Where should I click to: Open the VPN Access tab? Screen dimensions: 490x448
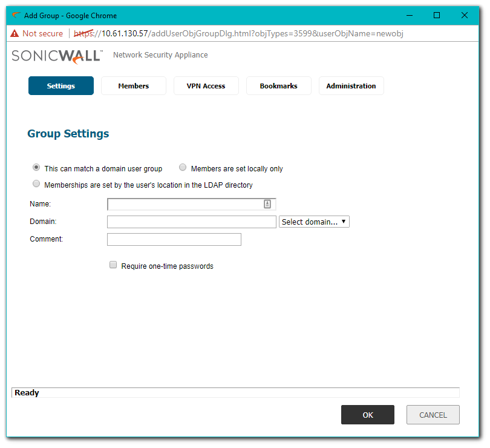(206, 86)
